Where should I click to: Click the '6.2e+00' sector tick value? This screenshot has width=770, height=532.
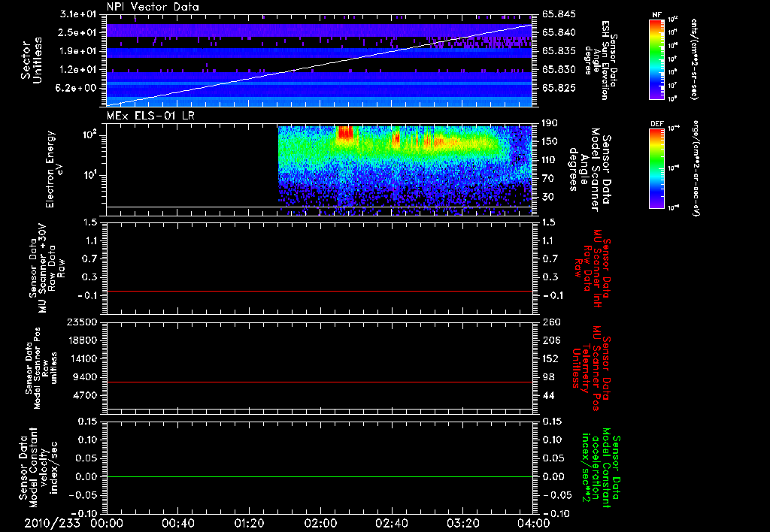click(x=76, y=88)
